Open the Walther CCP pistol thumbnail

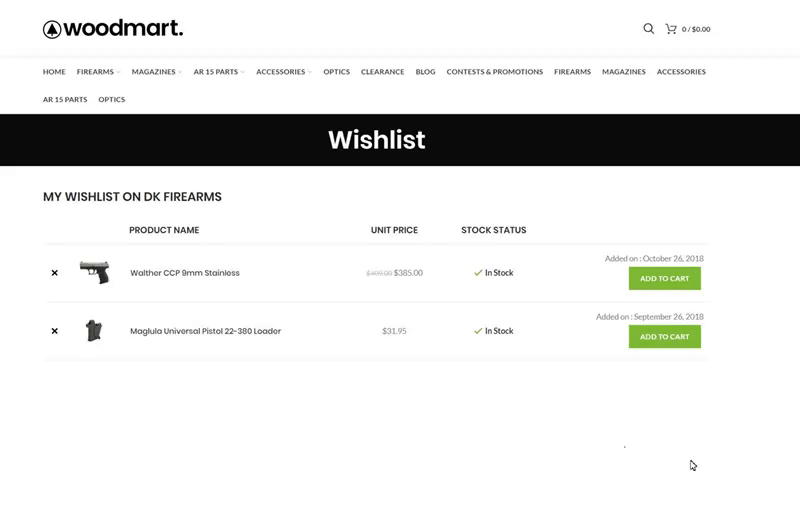tap(94, 272)
